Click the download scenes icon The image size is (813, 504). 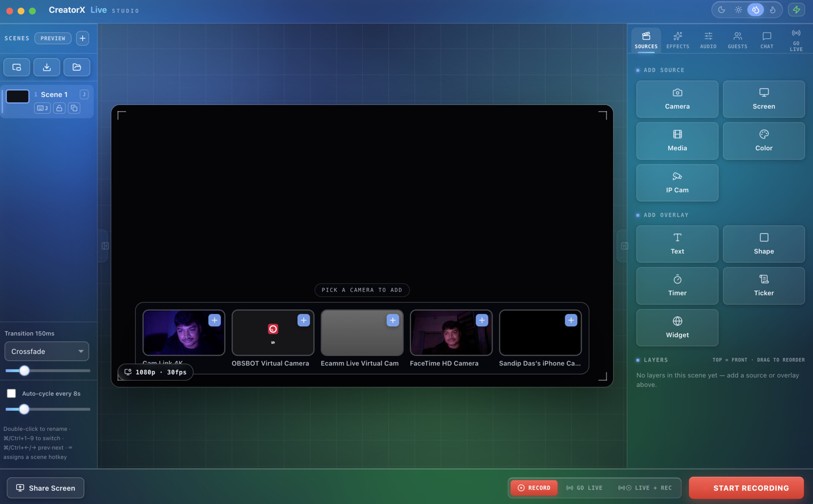(47, 67)
